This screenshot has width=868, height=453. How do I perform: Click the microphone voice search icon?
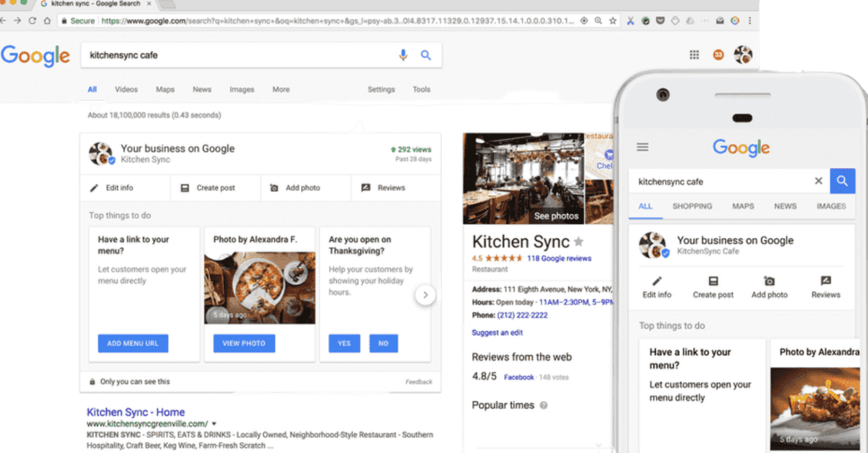(x=403, y=55)
